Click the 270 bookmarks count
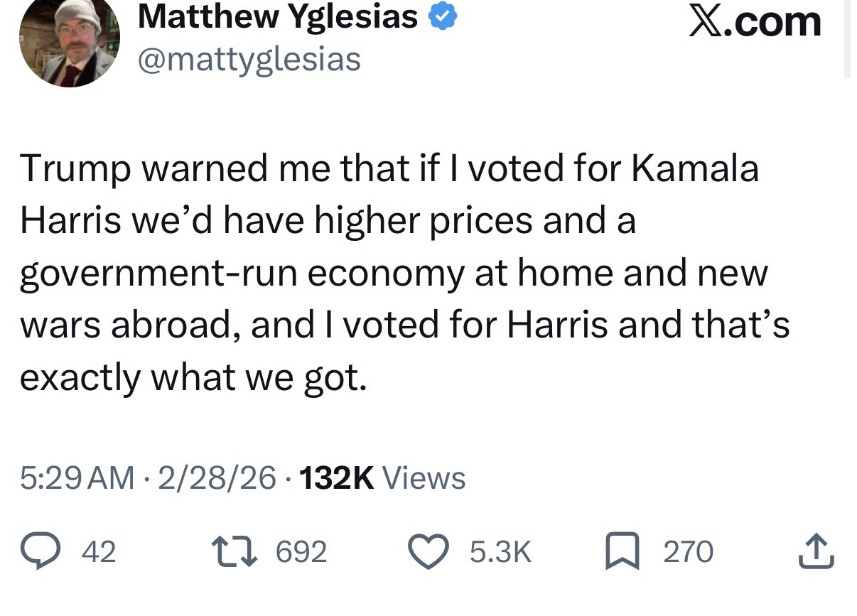 (688, 551)
